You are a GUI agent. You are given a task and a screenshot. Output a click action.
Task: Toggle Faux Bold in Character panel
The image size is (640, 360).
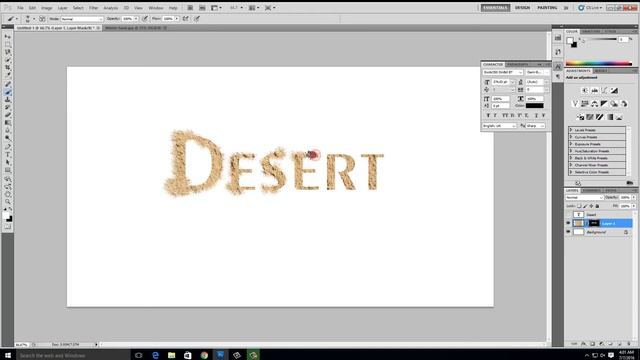(x=488, y=116)
